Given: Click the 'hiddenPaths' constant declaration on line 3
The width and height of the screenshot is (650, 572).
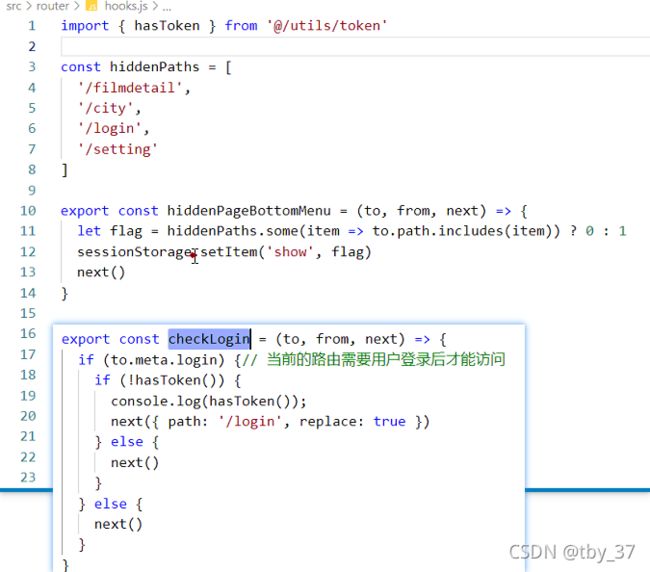Looking at the screenshot, I should 154,67.
